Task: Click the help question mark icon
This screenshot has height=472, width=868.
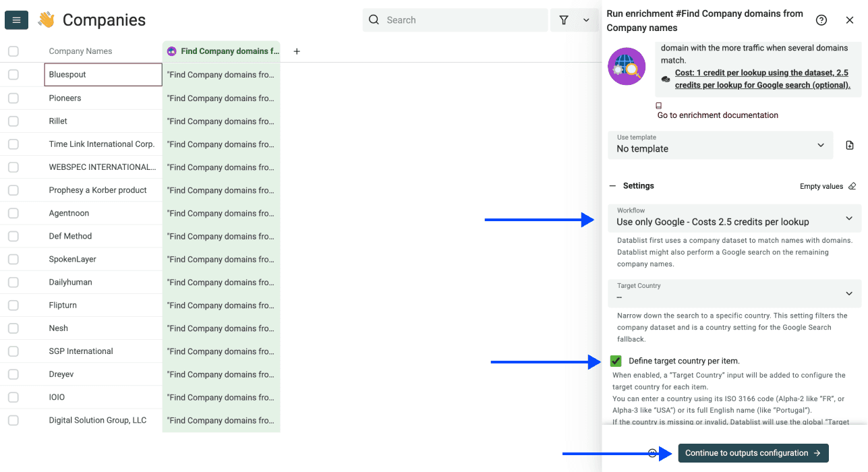Action: pyautogui.click(x=821, y=20)
